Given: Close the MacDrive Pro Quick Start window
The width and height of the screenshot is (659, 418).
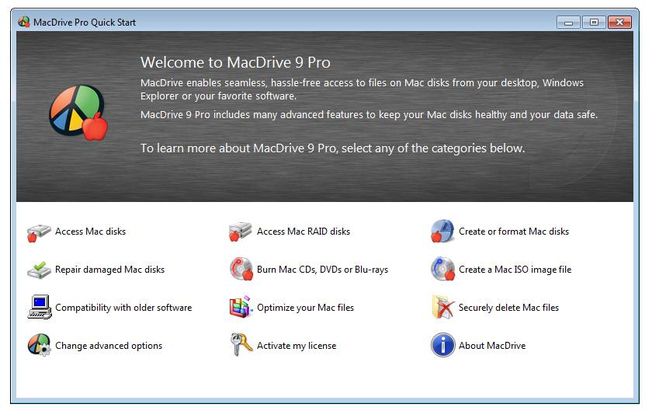Looking at the screenshot, I should pos(619,22).
